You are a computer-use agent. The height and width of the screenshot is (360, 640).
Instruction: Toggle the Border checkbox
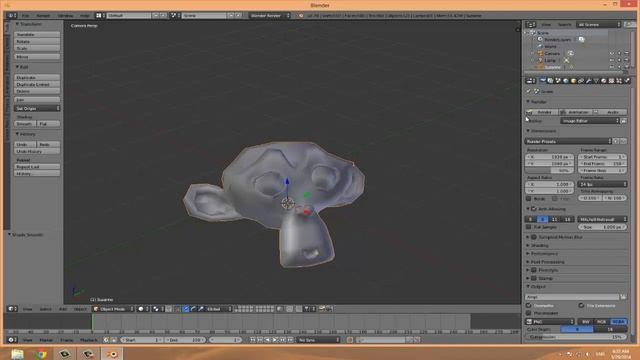pos(529,199)
